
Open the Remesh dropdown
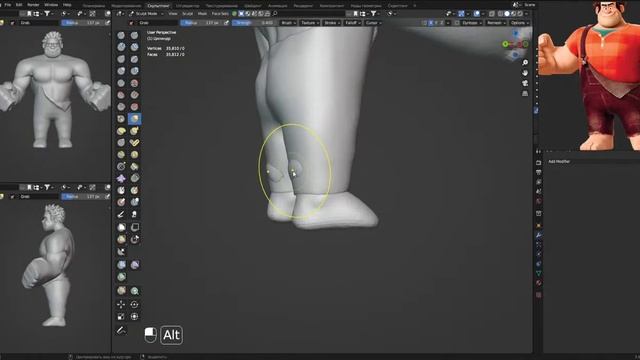496,23
